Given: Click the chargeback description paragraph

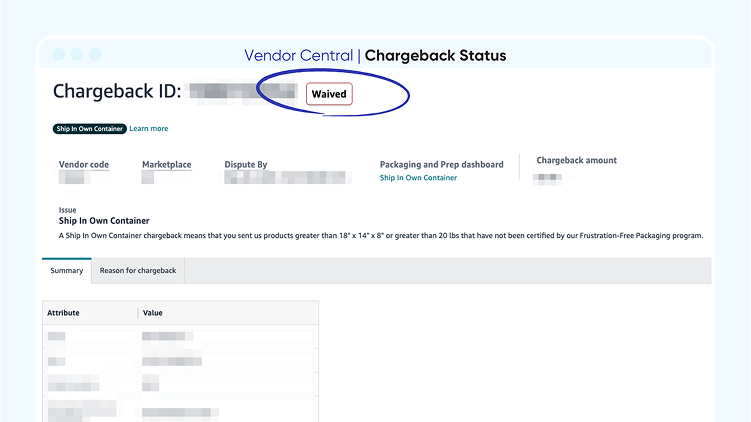Looking at the screenshot, I should [381, 236].
